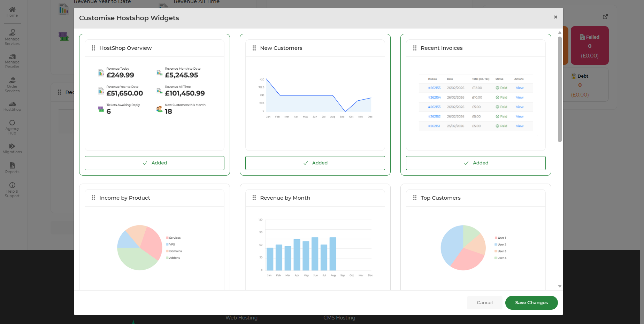Click the drag handle on HostShop Overview widget

click(93, 48)
